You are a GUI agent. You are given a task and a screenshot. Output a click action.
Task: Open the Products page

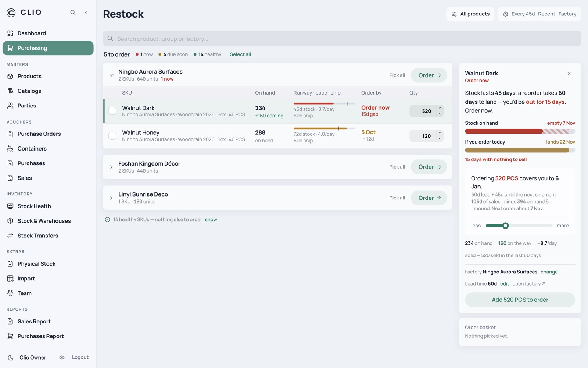48,76
